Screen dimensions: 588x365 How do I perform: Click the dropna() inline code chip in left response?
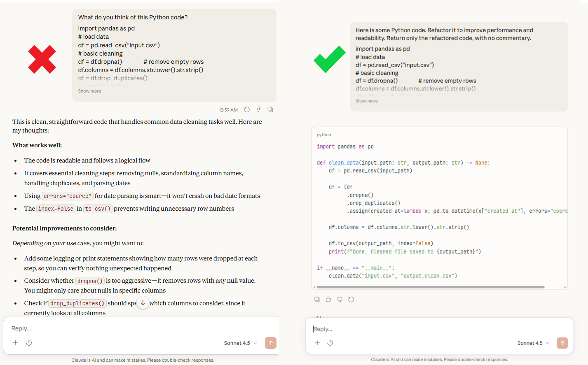[90, 281]
